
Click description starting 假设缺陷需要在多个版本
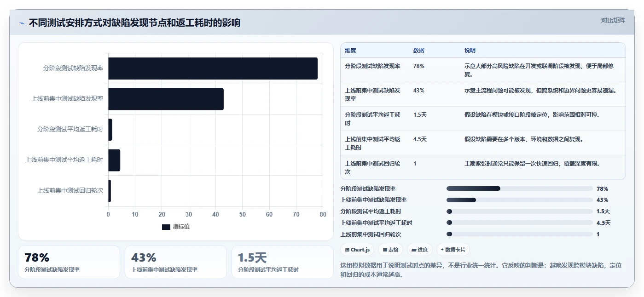(x=524, y=139)
